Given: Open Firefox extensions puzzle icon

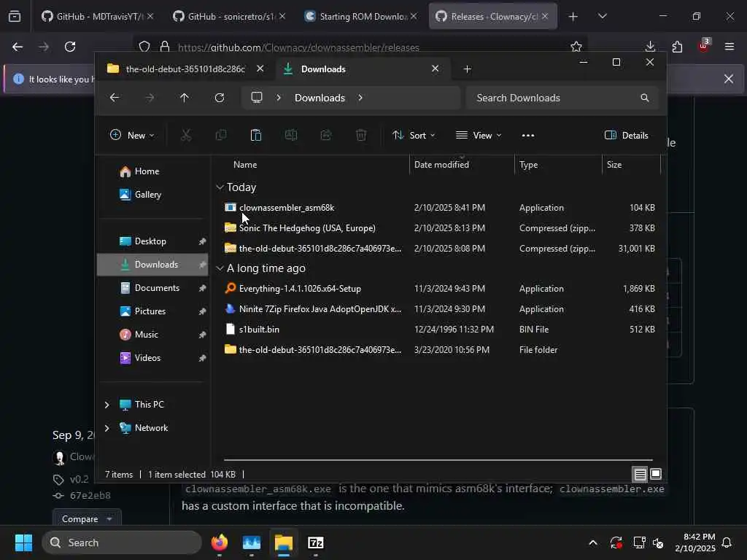Looking at the screenshot, I should pos(677,47).
